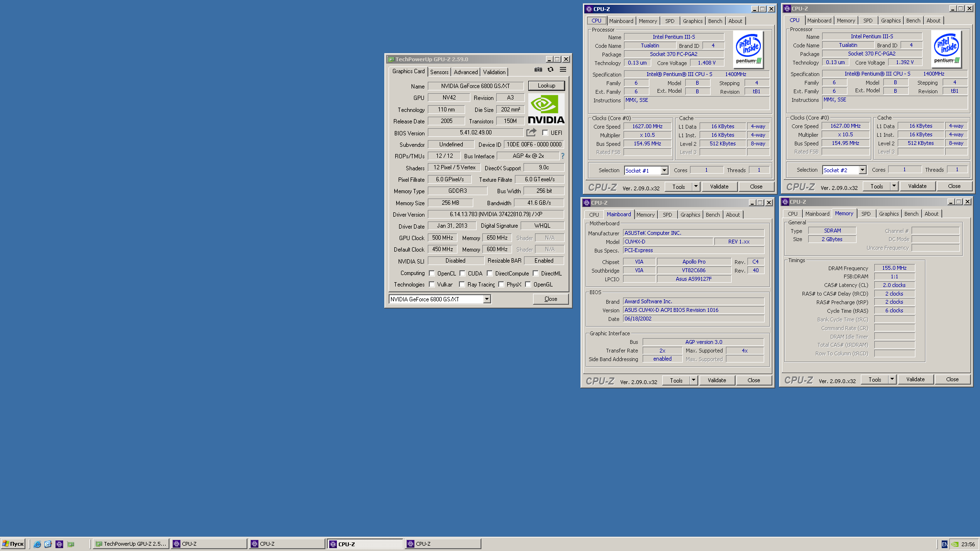Open the GPU-Z hamburger menu

[x=563, y=69]
